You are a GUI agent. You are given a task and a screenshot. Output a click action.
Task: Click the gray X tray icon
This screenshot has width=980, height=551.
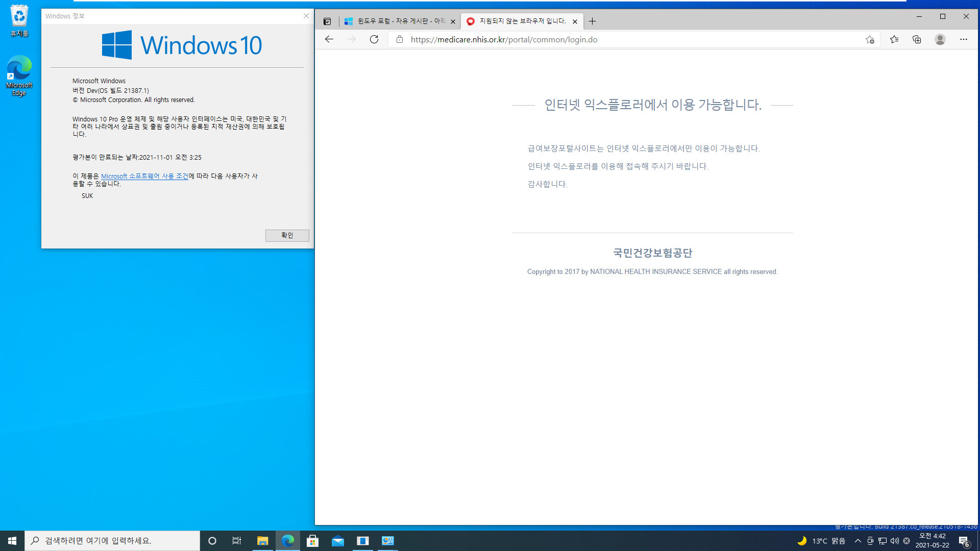point(906,541)
